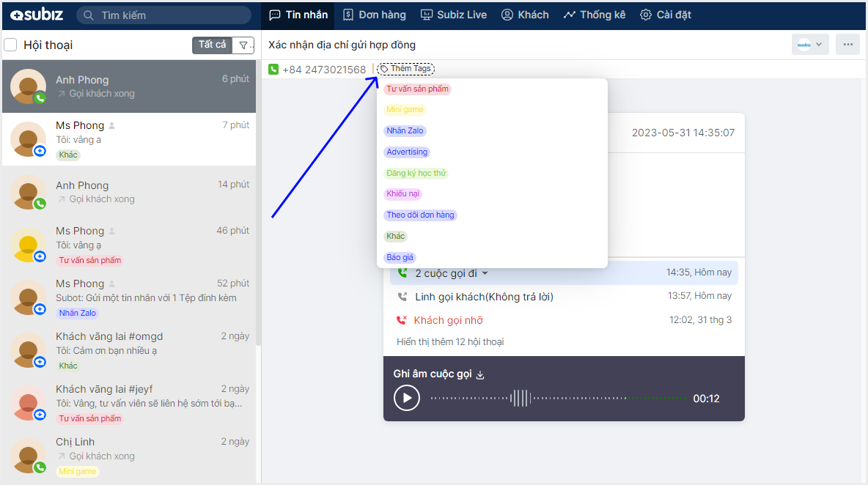The image size is (868, 485).
Task: Click Hiển thị thêm 12 hội thoại link
Action: (x=450, y=341)
